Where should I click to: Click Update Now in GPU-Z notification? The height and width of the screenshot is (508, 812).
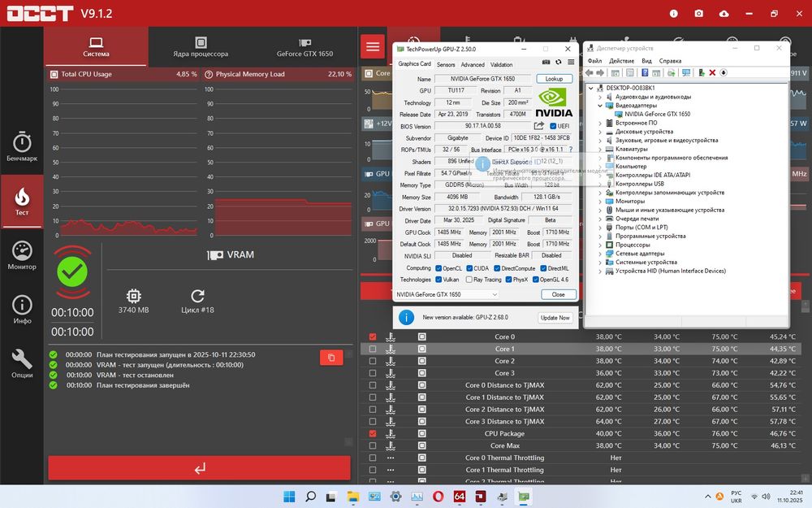click(x=555, y=318)
